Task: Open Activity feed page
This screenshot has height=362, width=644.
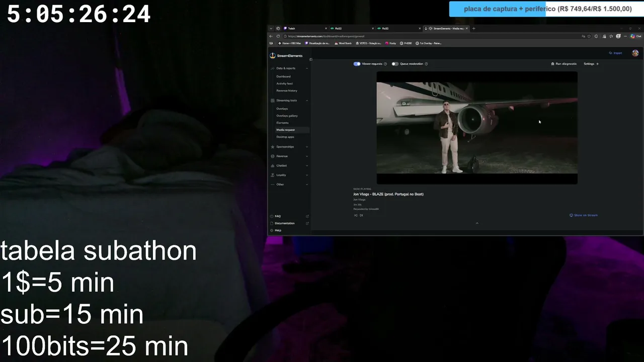Action: (284, 83)
